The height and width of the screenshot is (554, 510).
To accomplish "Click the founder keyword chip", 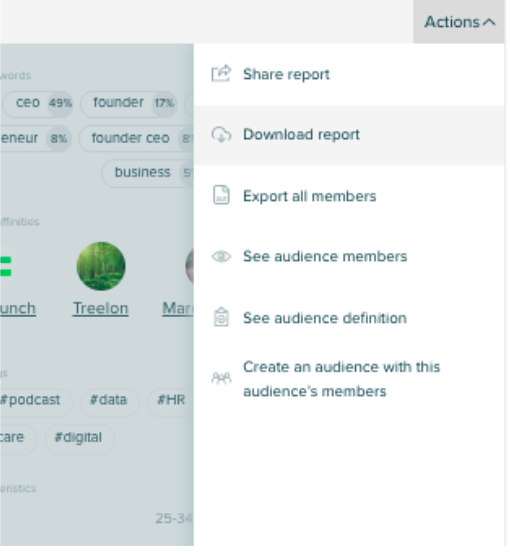I will pyautogui.click(x=129, y=103).
